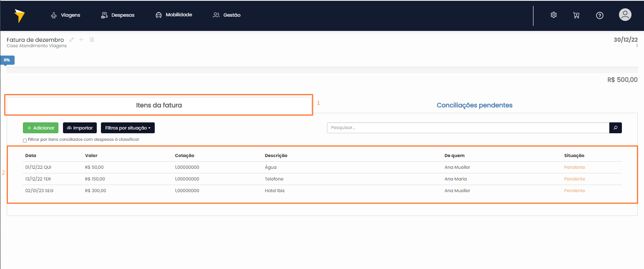The height and width of the screenshot is (269, 644).
Task: Select the Itens da fatura tab
Action: [x=159, y=105]
